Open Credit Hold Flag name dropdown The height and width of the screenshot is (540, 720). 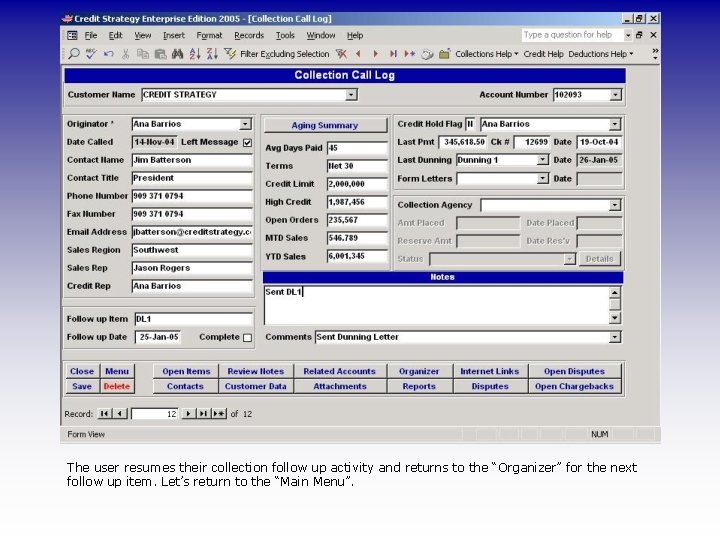click(x=615, y=124)
